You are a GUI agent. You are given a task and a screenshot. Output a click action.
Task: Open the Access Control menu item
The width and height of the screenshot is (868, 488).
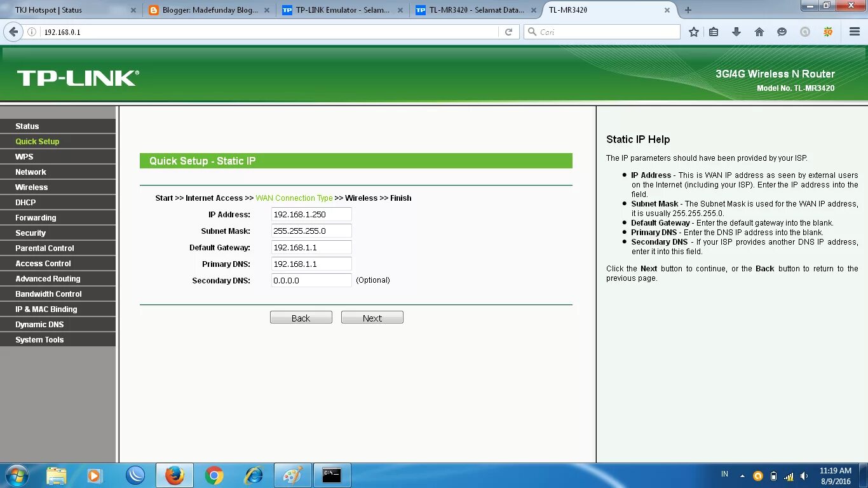click(x=58, y=264)
